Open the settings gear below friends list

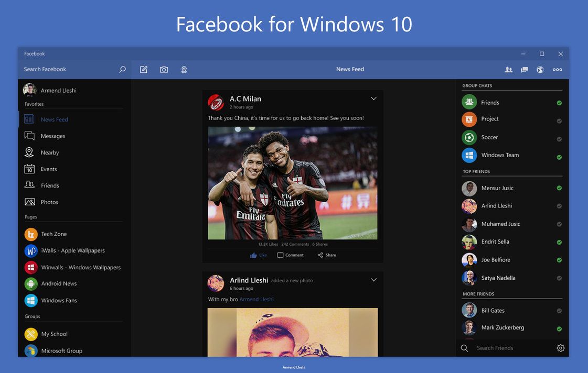(x=560, y=347)
